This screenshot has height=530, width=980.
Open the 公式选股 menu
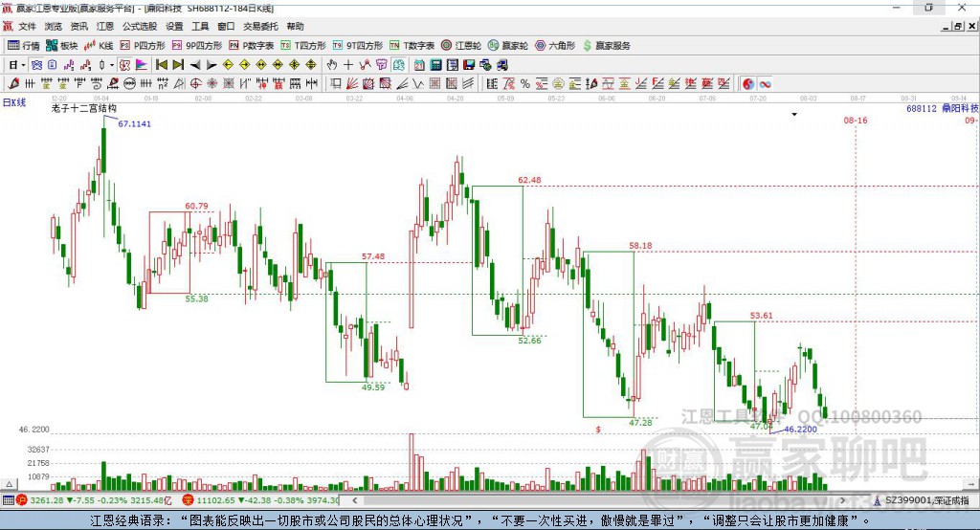(140, 26)
